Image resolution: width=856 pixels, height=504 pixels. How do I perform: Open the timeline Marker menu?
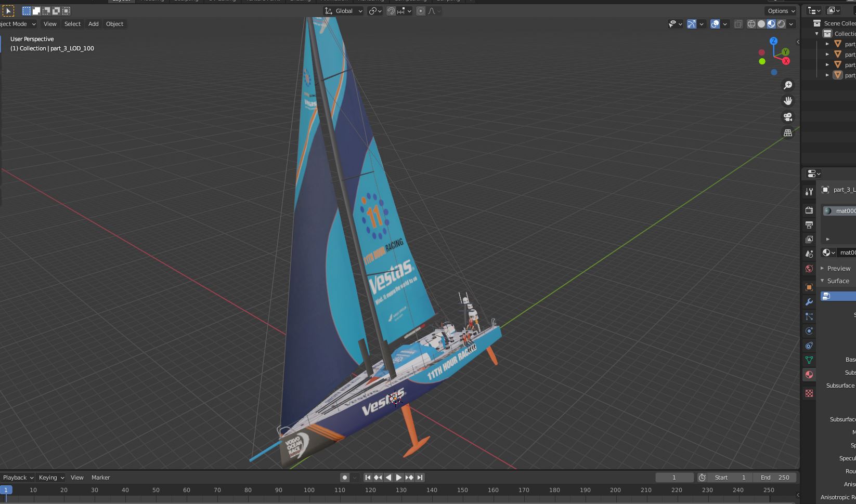pyautogui.click(x=101, y=478)
